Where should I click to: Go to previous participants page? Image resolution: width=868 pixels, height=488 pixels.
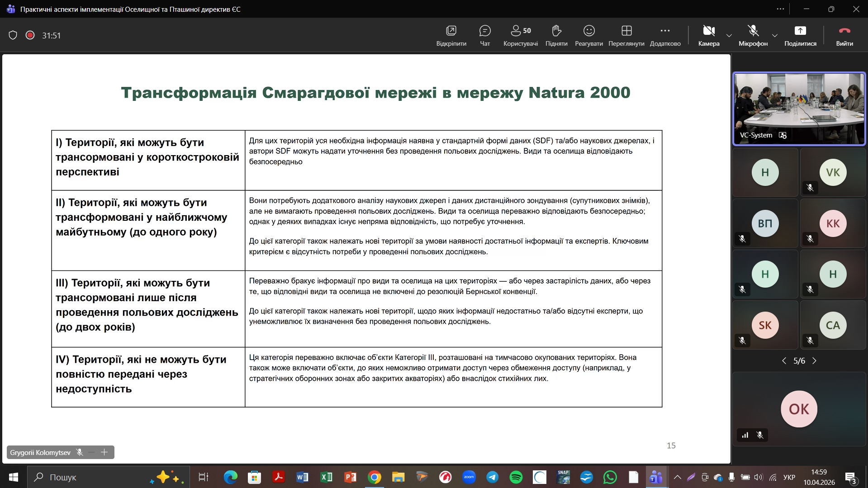(784, 361)
